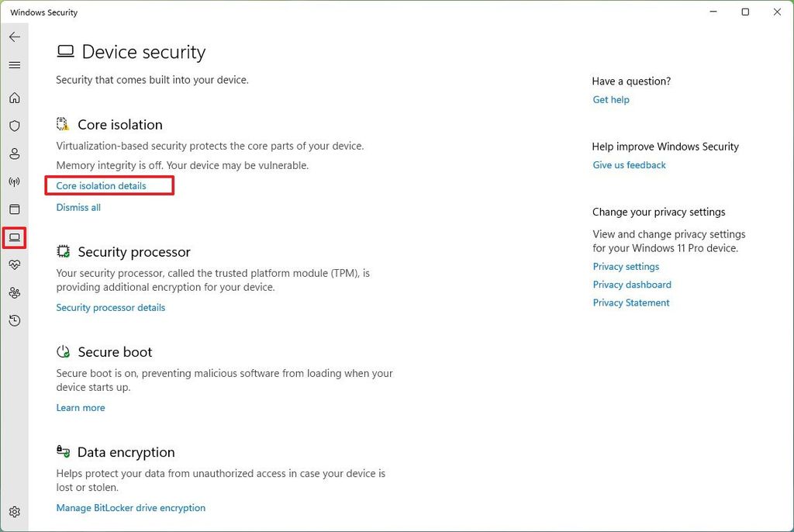The height and width of the screenshot is (532, 794).
Task: Open Privacy dashboard
Action: click(x=632, y=284)
